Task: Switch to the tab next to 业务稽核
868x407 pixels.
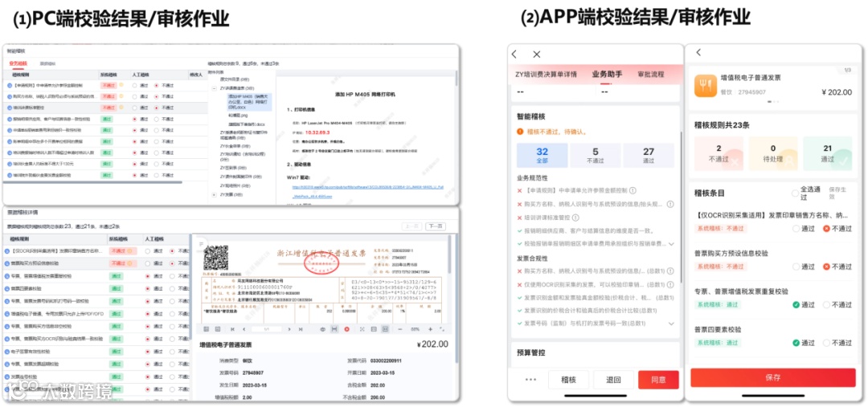Action: tap(47, 63)
